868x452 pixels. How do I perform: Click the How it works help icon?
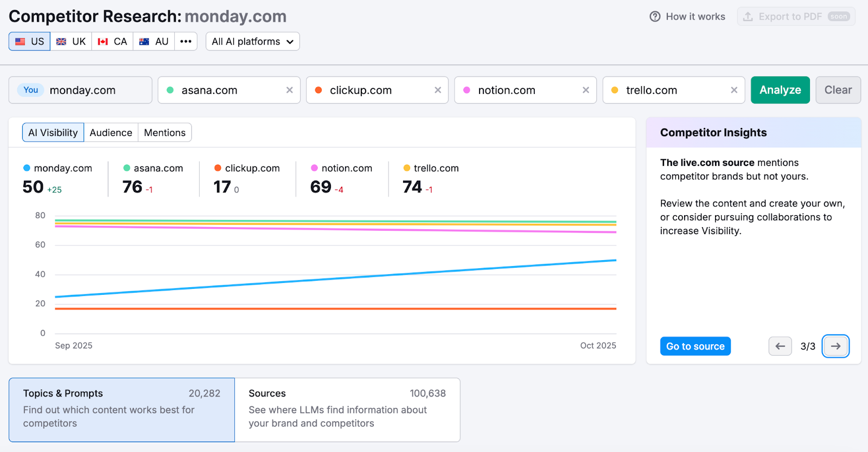click(655, 16)
